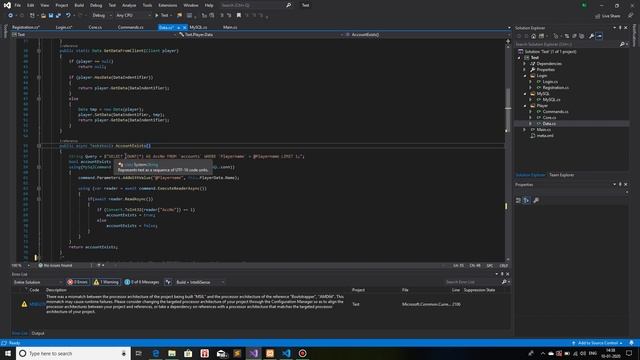Click the Properties wrench icon in Solution Explorer toolbar

click(x=591, y=36)
